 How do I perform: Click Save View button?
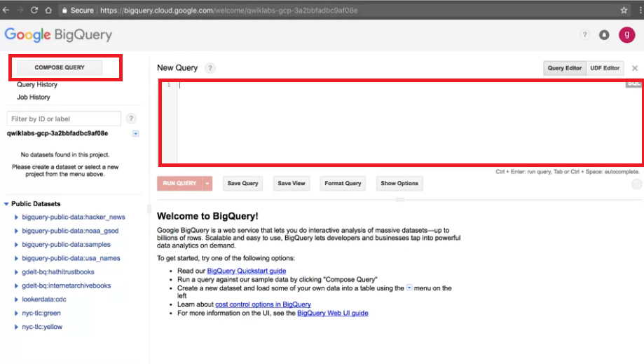click(292, 183)
